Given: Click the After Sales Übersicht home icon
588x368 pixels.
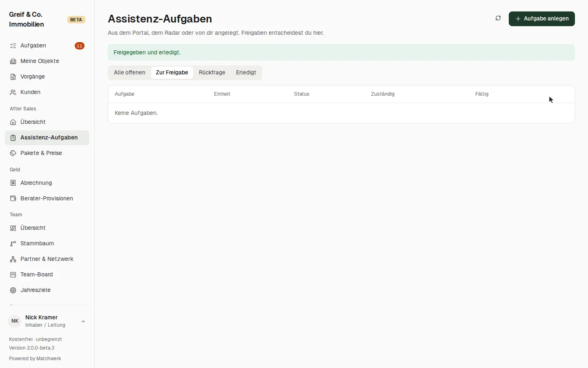Looking at the screenshot, I should (13, 122).
